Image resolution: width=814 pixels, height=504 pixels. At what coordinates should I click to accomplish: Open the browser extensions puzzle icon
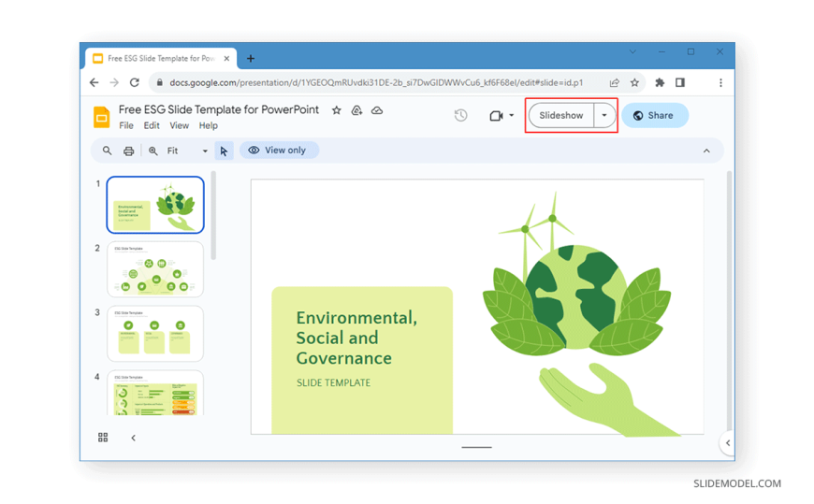pyautogui.click(x=660, y=82)
